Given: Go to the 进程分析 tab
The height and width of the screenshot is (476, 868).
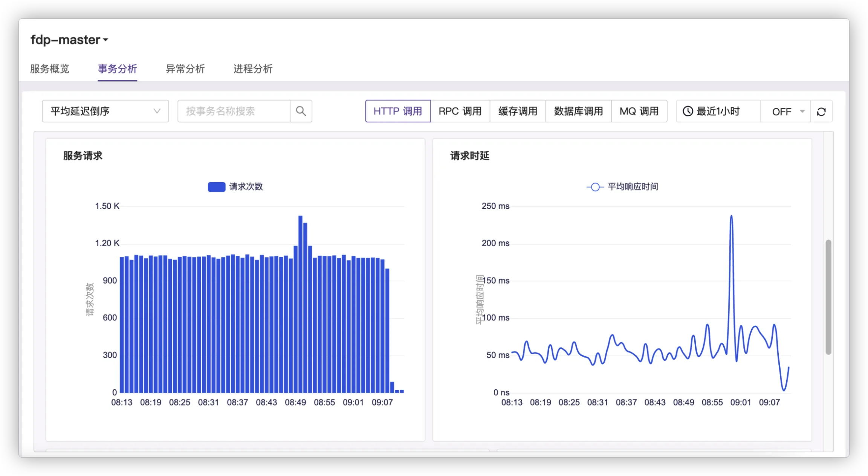Looking at the screenshot, I should pyautogui.click(x=253, y=69).
